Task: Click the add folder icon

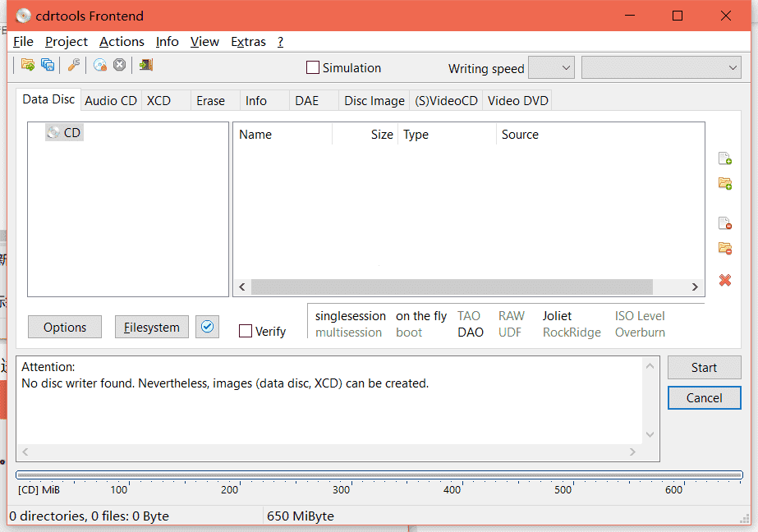Action: coord(724,183)
